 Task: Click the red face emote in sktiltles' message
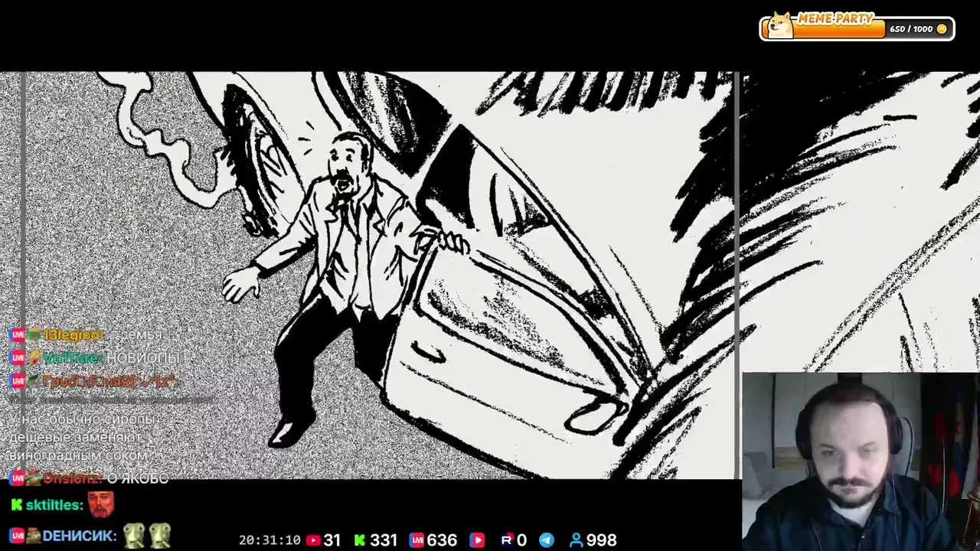coord(100,504)
